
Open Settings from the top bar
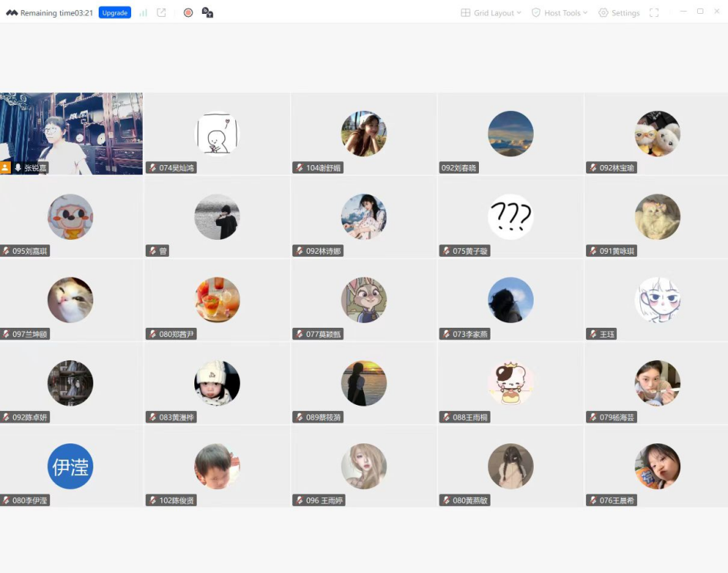[x=619, y=13]
